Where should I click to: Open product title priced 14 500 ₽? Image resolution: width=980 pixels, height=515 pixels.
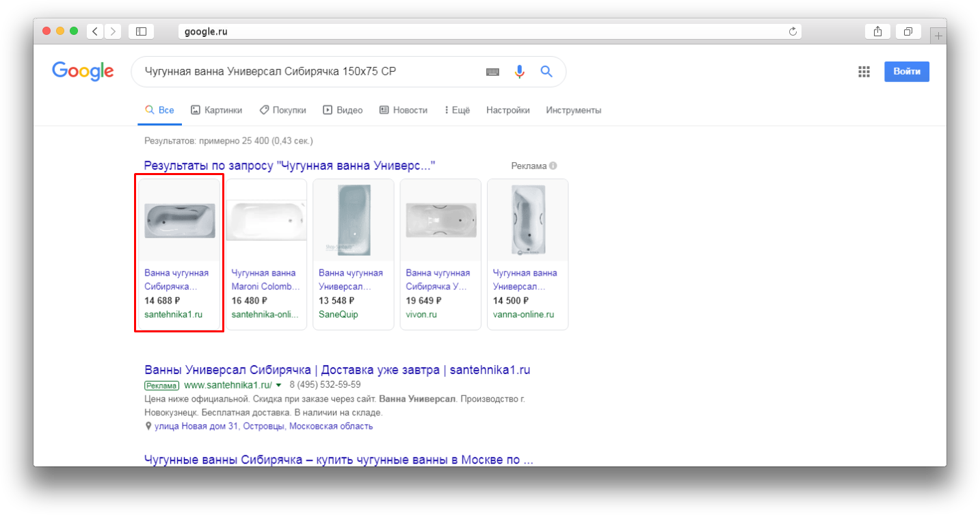(525, 280)
